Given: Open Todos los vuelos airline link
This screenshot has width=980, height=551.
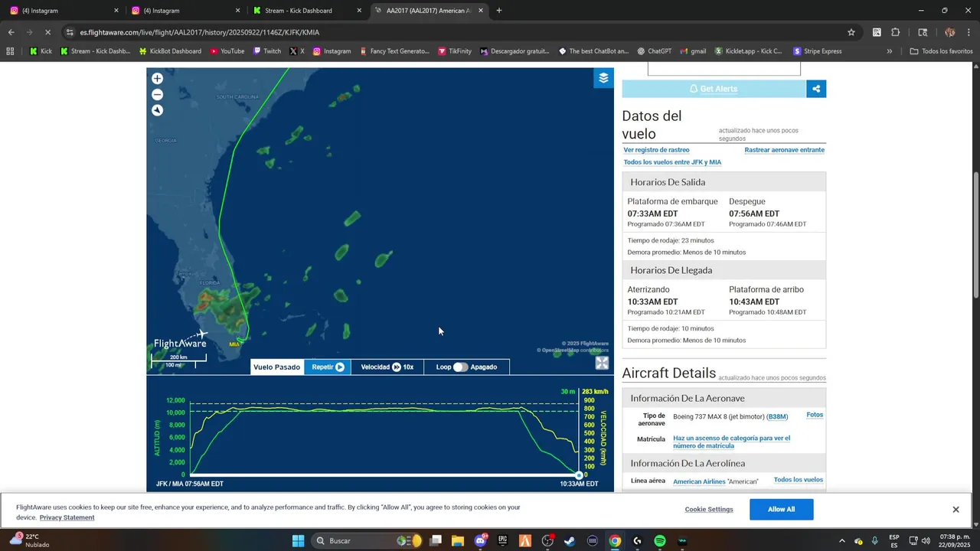Looking at the screenshot, I should (798, 480).
